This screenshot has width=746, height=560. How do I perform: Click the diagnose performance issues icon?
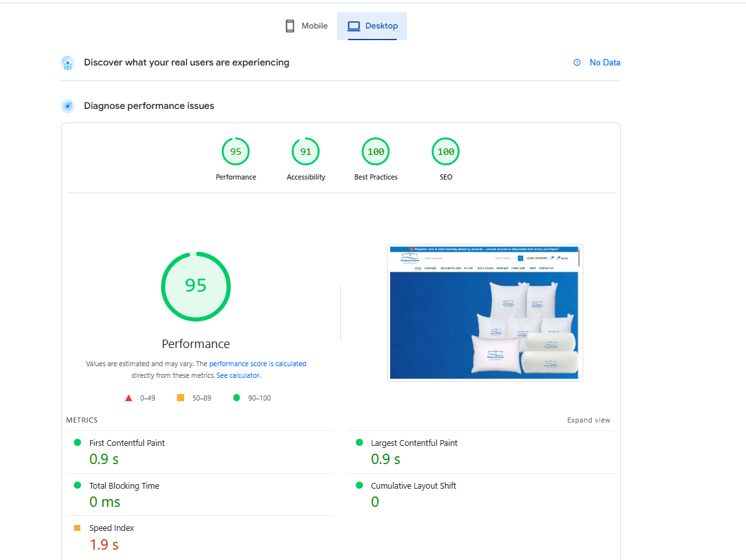pos(68,106)
